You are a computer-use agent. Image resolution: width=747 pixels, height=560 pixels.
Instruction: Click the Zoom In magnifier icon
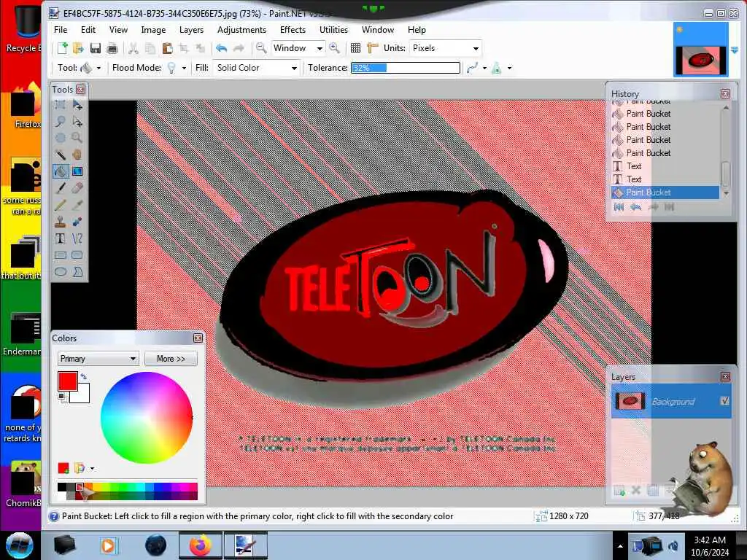point(334,48)
